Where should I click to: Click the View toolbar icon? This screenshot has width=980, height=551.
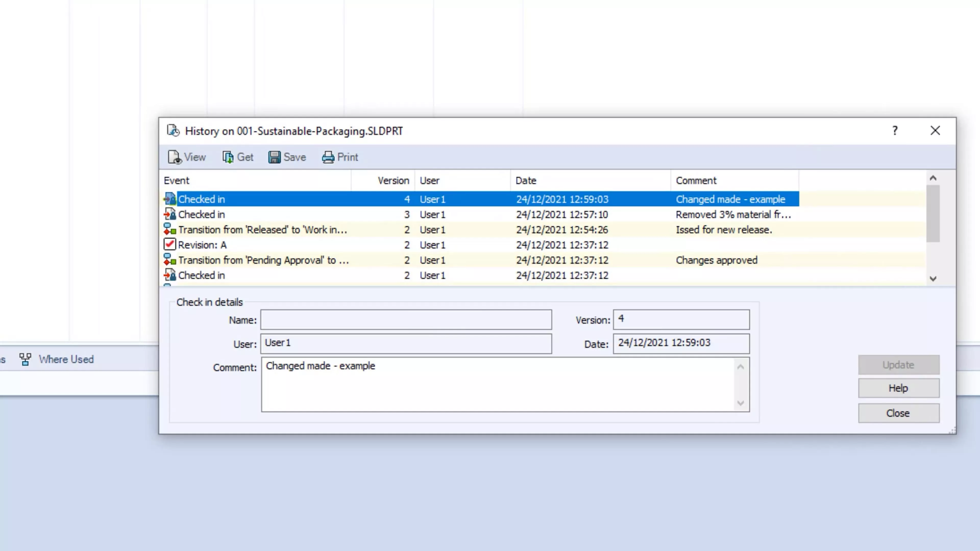(175, 157)
